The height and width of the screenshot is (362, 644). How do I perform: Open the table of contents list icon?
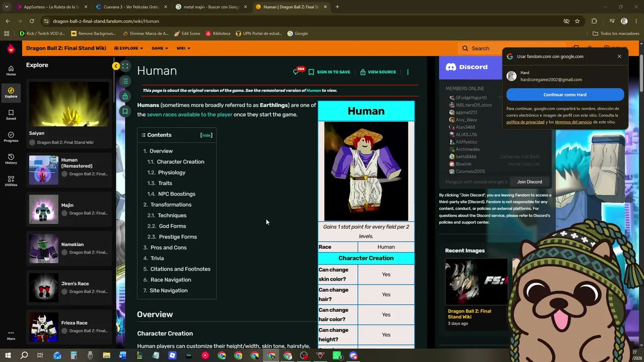125,81
